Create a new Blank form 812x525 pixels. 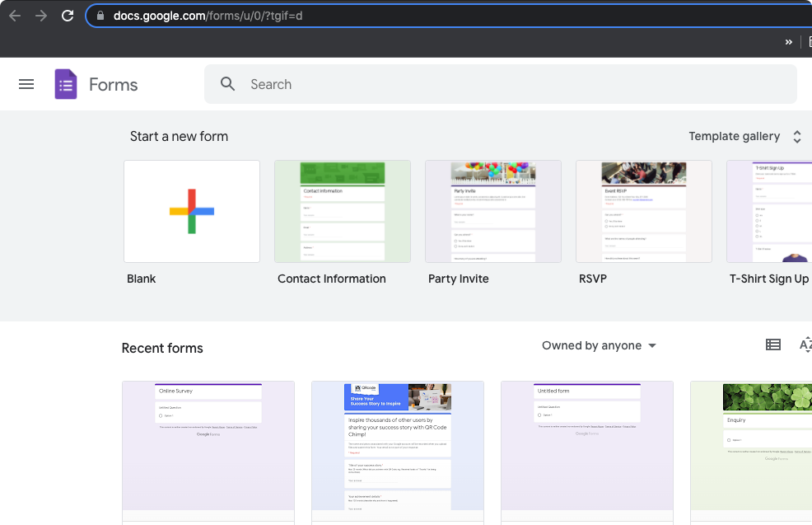tap(192, 212)
